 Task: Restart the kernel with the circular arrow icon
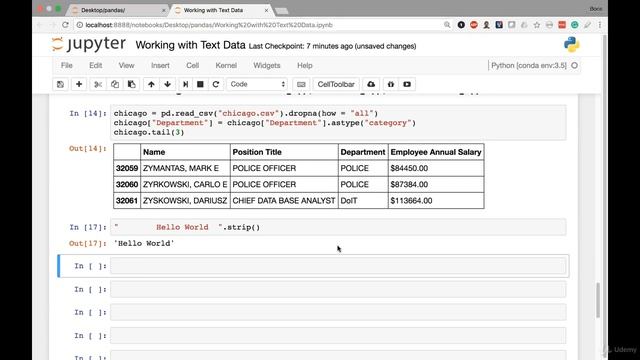coord(216,84)
